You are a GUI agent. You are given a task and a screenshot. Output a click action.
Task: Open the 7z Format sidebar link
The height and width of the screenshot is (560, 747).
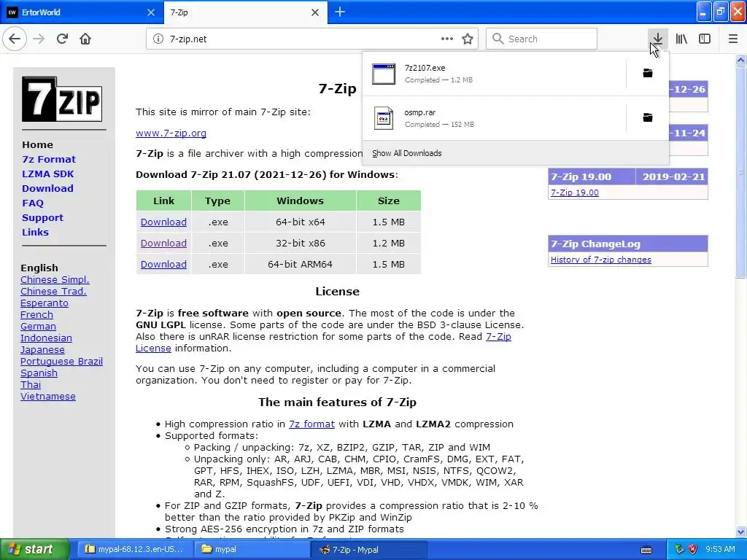(x=49, y=159)
